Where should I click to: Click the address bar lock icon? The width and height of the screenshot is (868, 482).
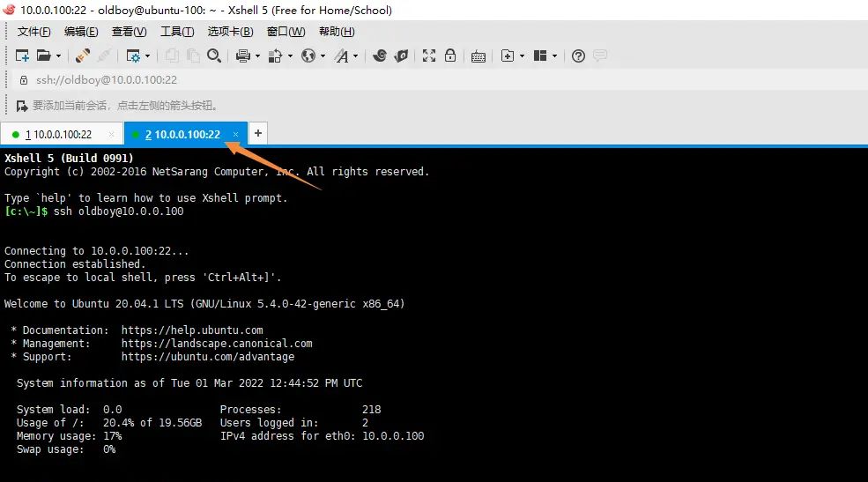(x=23, y=80)
